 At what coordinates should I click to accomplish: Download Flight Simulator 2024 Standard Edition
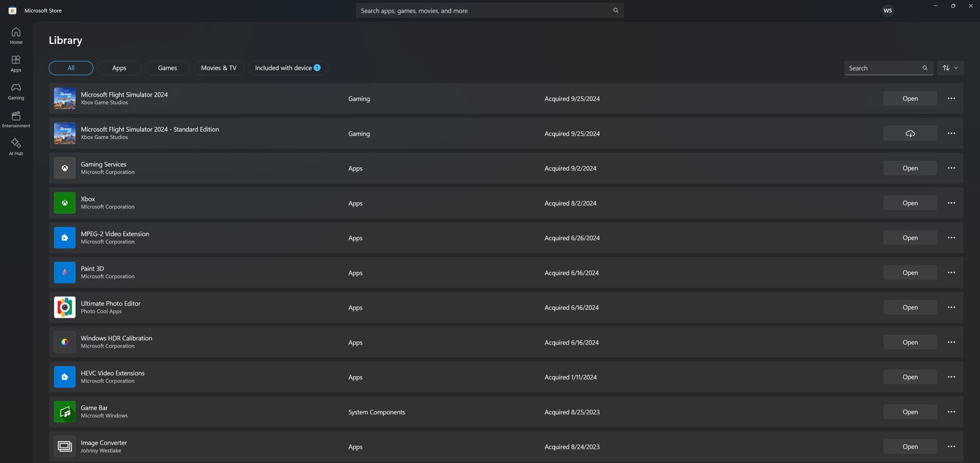pyautogui.click(x=910, y=134)
